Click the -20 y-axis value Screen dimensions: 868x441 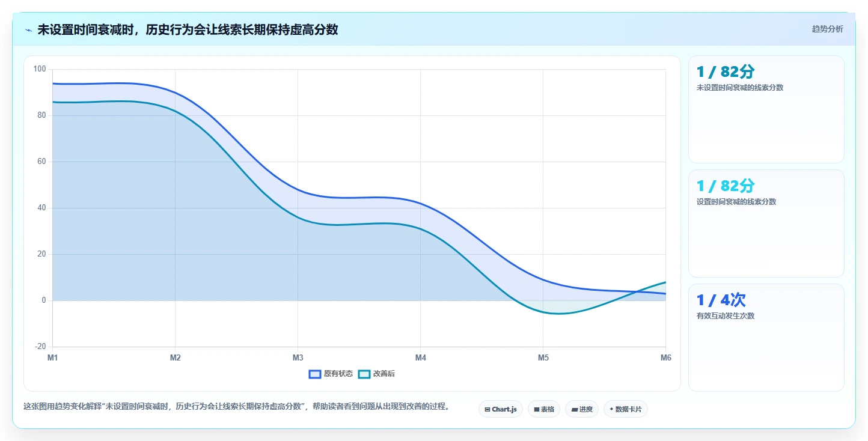point(40,347)
